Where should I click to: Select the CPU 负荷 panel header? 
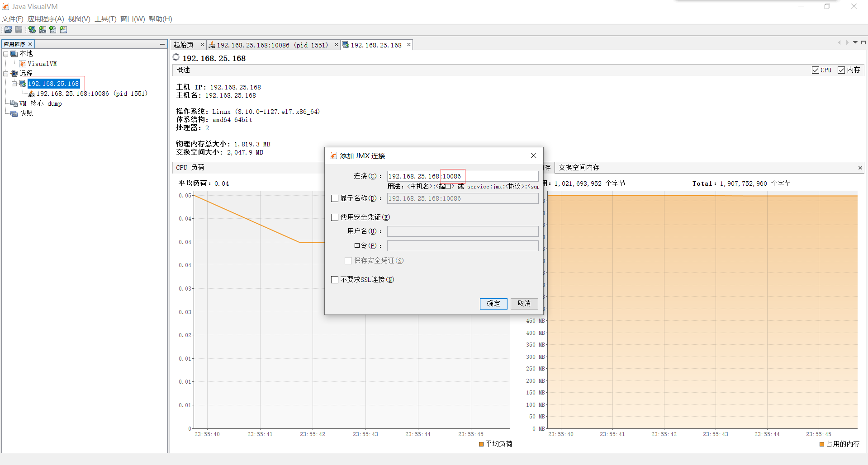[190, 168]
